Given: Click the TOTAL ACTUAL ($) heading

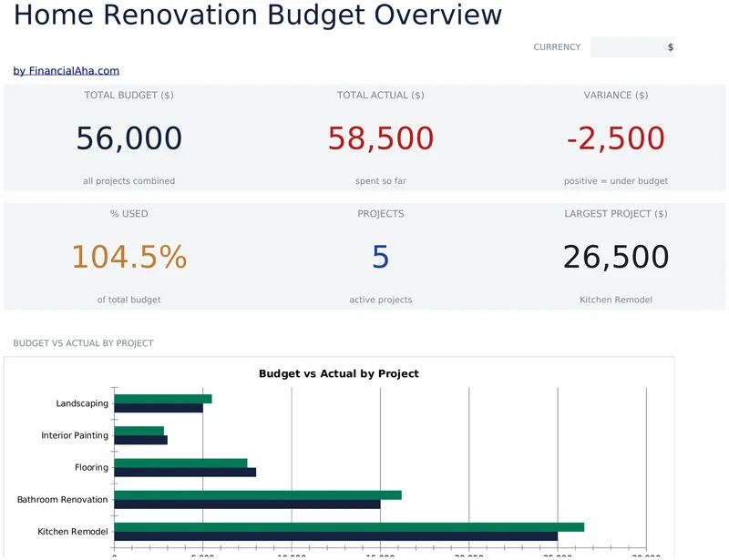Looking at the screenshot, I should coord(380,96).
